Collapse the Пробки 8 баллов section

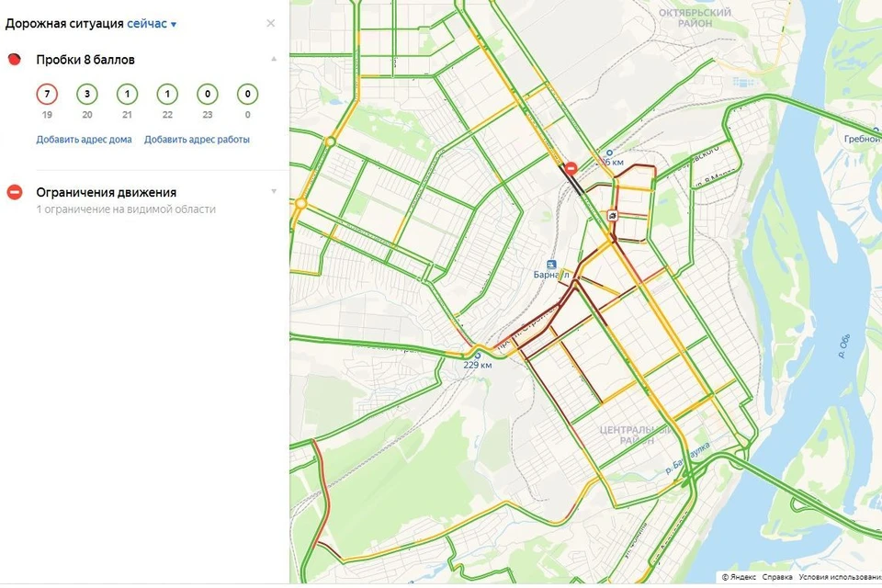click(x=273, y=60)
